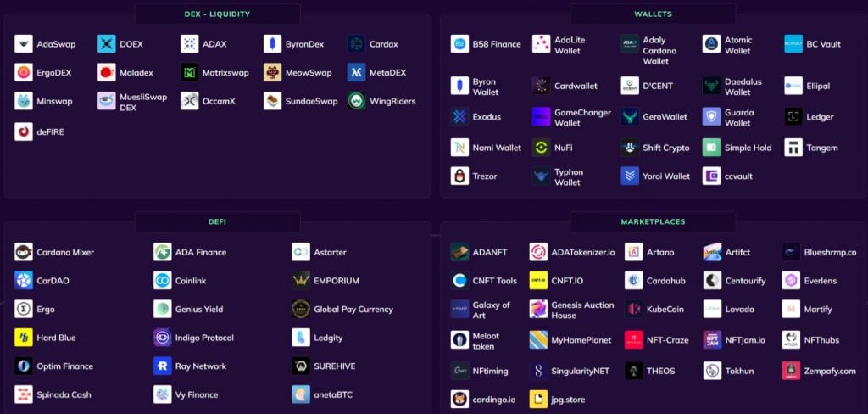Select the NFTJam.io icon

click(x=713, y=339)
